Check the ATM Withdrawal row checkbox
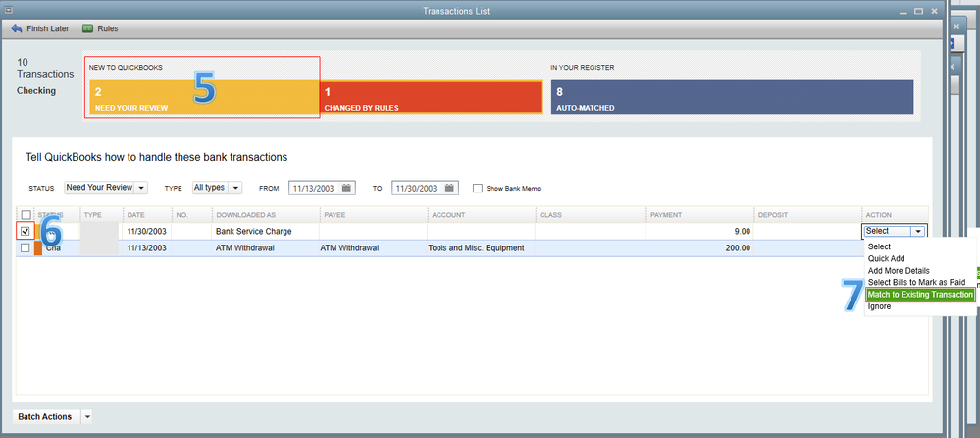This screenshot has height=438, width=980. 25,247
